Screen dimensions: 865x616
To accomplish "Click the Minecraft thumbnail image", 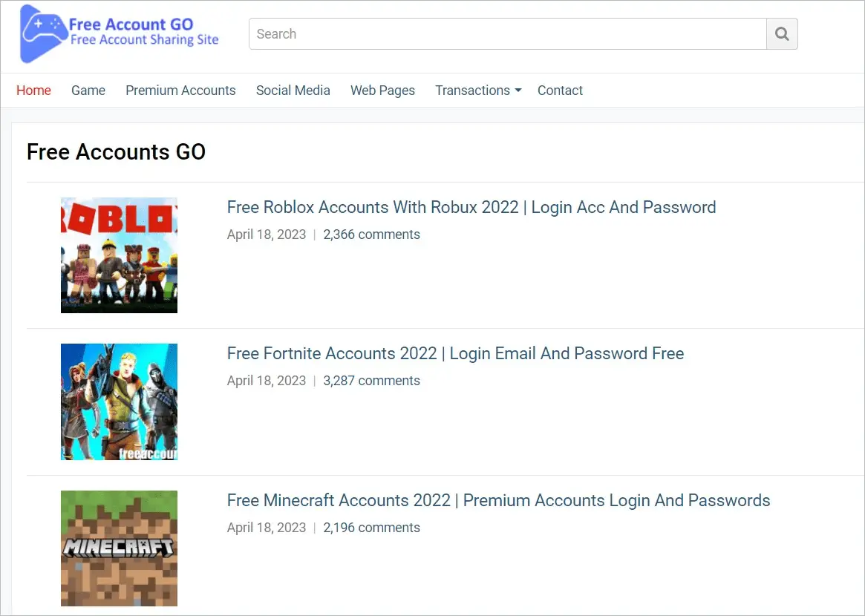I will 119,548.
